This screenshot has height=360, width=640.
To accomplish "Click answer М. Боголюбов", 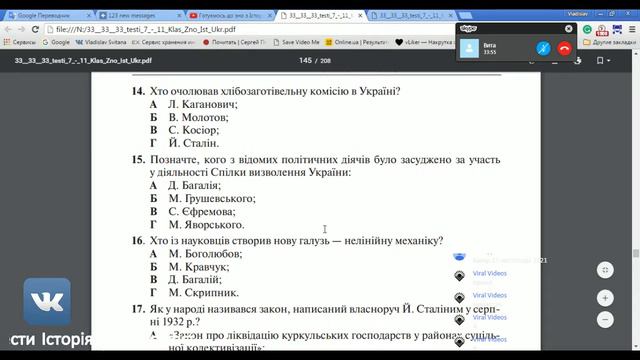I will (x=205, y=254).
